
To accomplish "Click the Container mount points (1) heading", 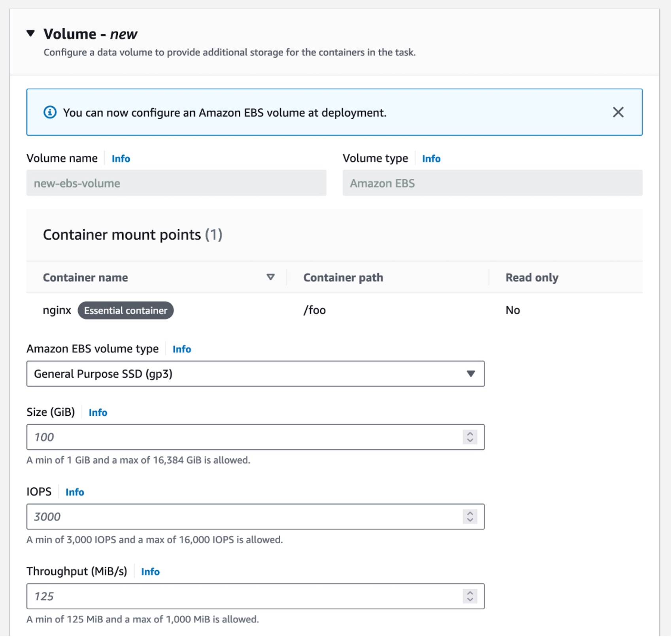I will point(132,235).
